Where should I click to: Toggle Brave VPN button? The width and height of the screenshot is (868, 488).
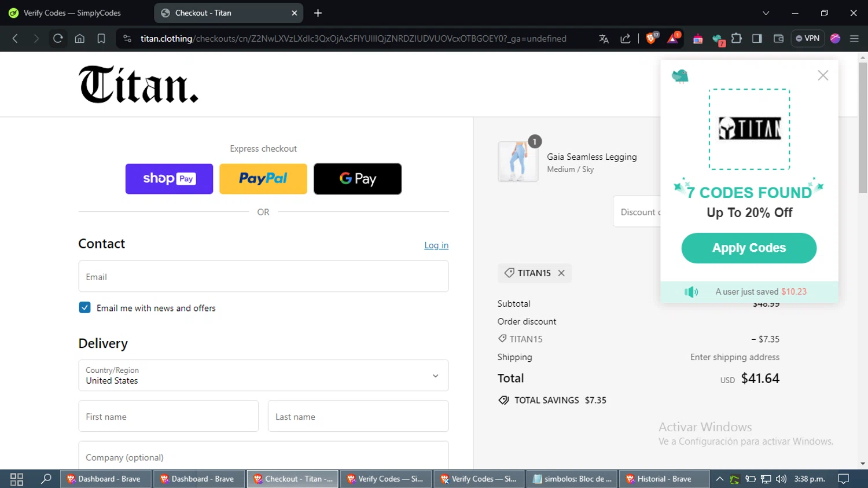[807, 39]
